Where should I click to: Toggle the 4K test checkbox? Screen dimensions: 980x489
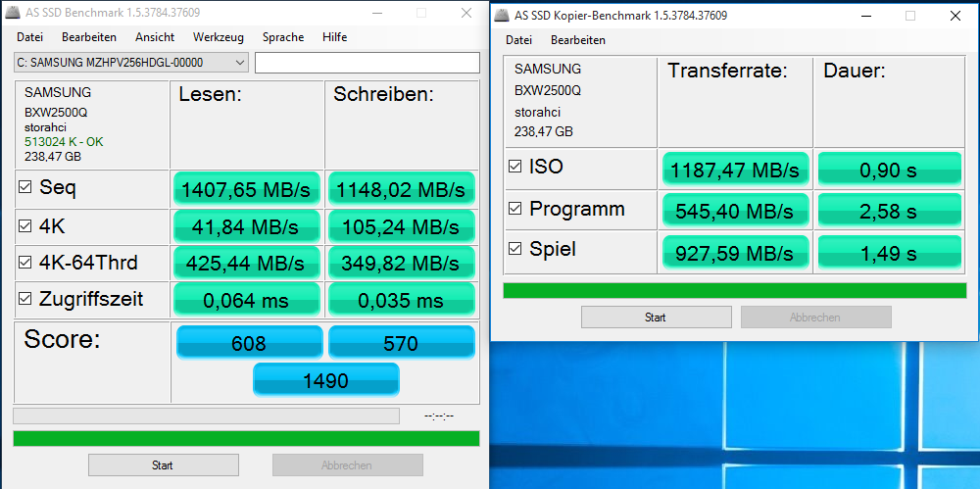pos(25,225)
